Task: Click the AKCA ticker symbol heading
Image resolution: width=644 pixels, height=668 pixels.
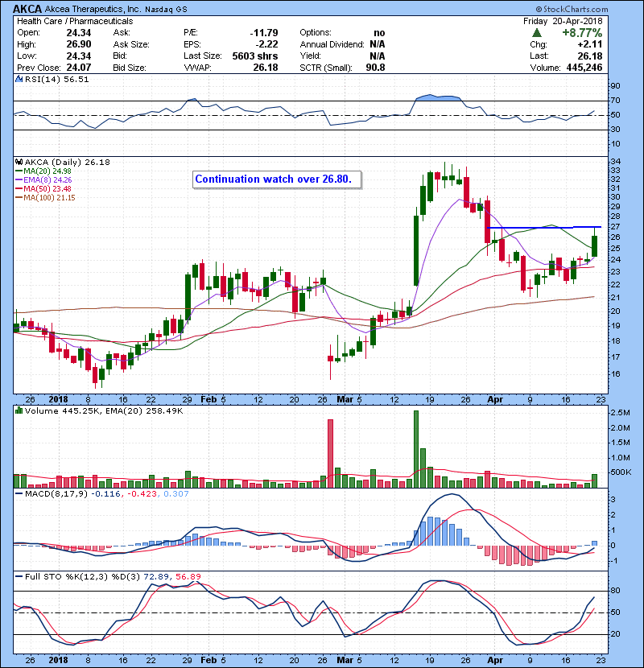Action: click(x=27, y=9)
